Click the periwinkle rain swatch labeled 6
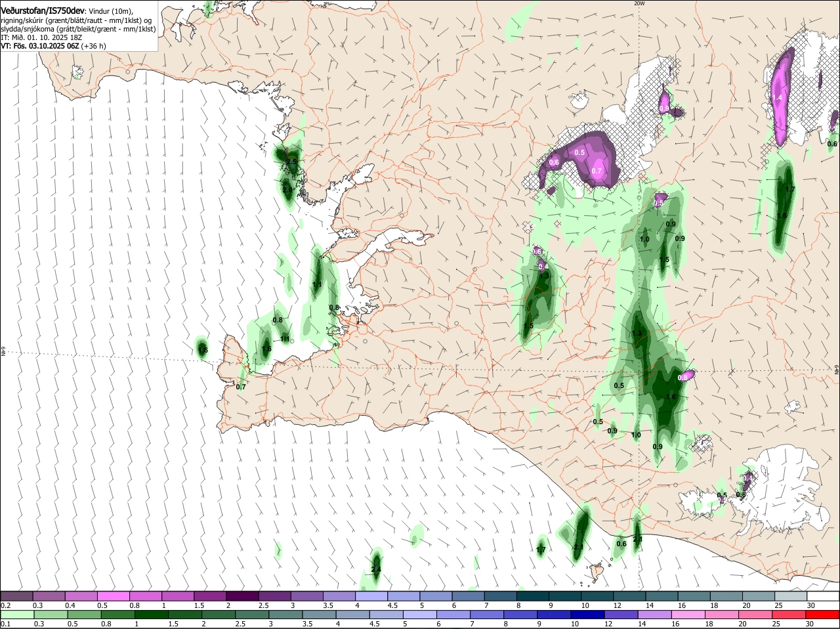This screenshot has width=840, height=629. pyautogui.click(x=453, y=615)
